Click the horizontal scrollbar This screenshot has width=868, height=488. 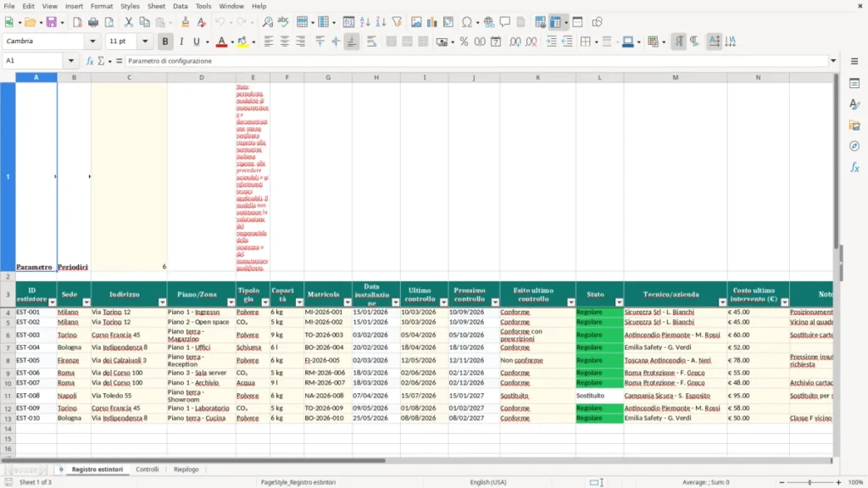[194, 460]
